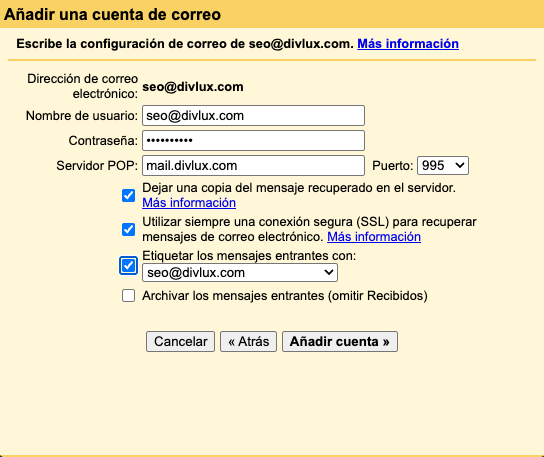Click the 'Dejar una copia del mensaje' label
This screenshot has height=457, width=544.
[299, 188]
